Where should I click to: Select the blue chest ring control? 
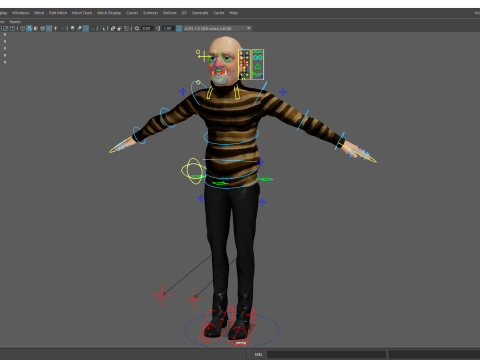pos(231,137)
